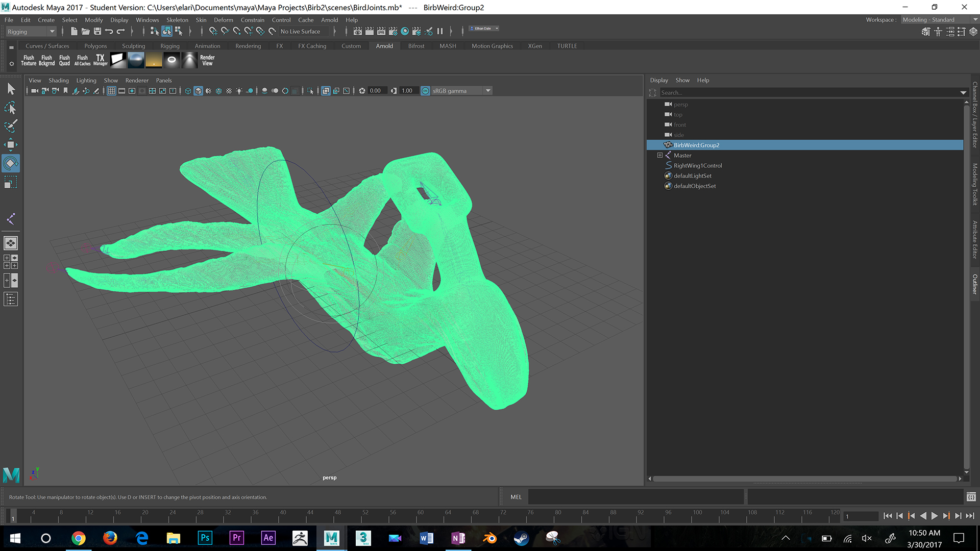Screen dimensions: 980x551
Task: Open Render Settings clapperboard with gear
Action: (x=393, y=32)
